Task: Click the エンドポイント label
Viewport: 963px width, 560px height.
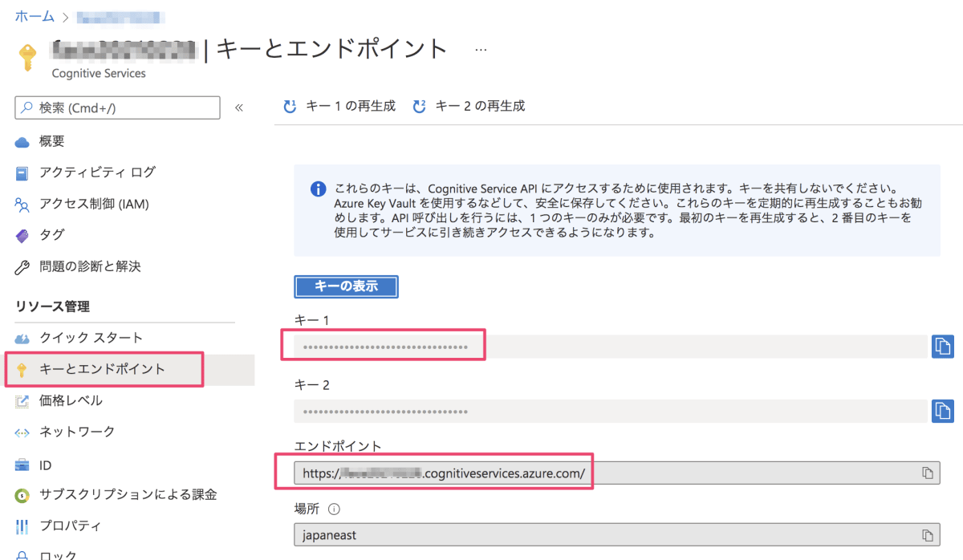Action: (x=338, y=446)
